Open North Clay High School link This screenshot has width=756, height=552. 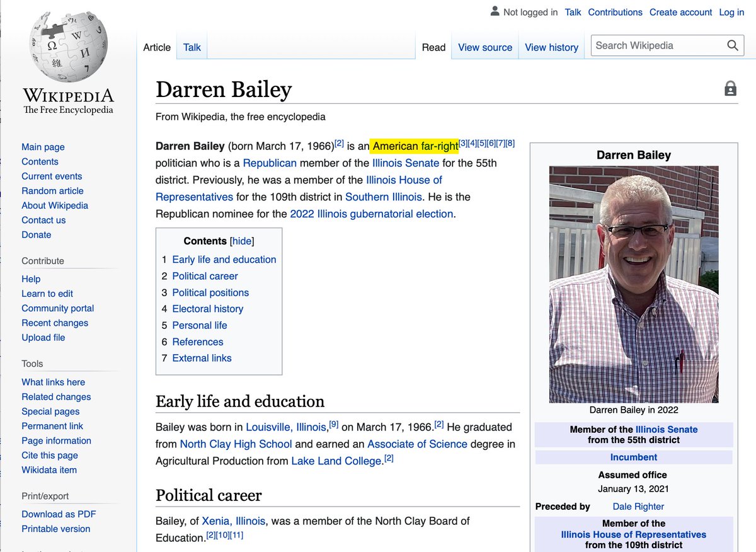[236, 444]
